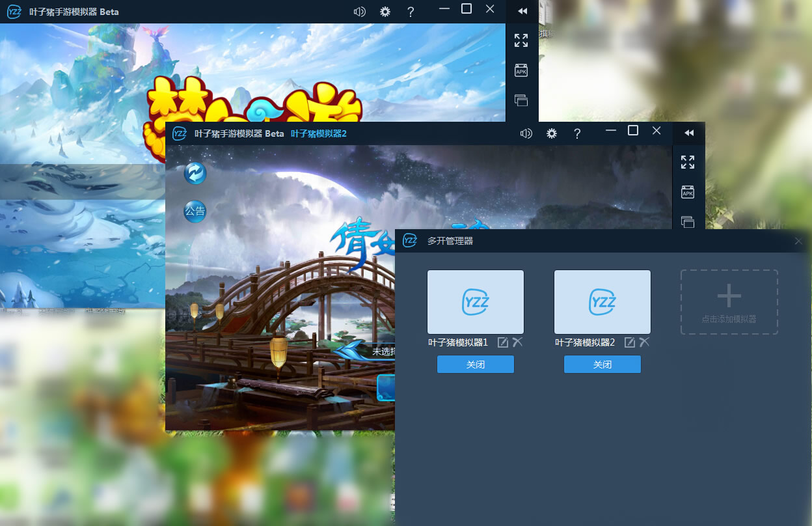Close the 多开管理器 panel
The height and width of the screenshot is (526, 812).
(x=799, y=241)
